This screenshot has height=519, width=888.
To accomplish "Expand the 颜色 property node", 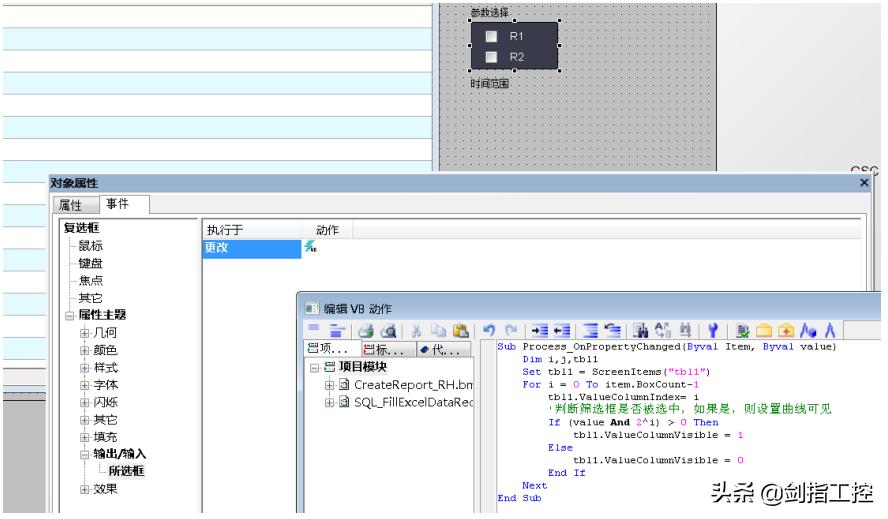I will (85, 350).
